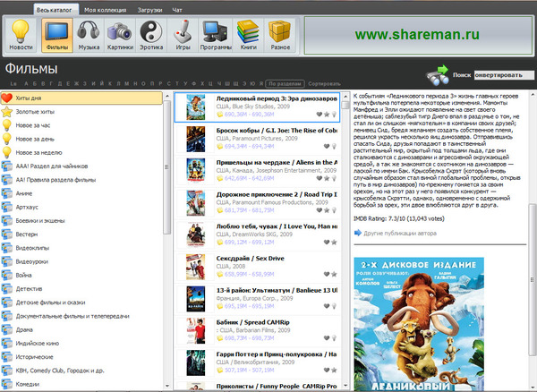Open the Чат tab
This screenshot has height=392, width=537.
click(177, 10)
